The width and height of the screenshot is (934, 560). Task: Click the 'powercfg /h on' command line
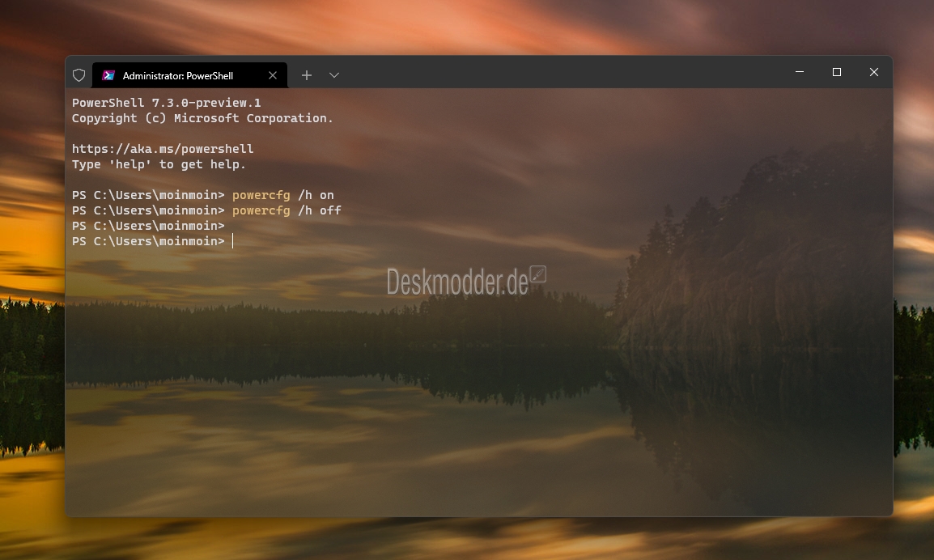(203, 195)
